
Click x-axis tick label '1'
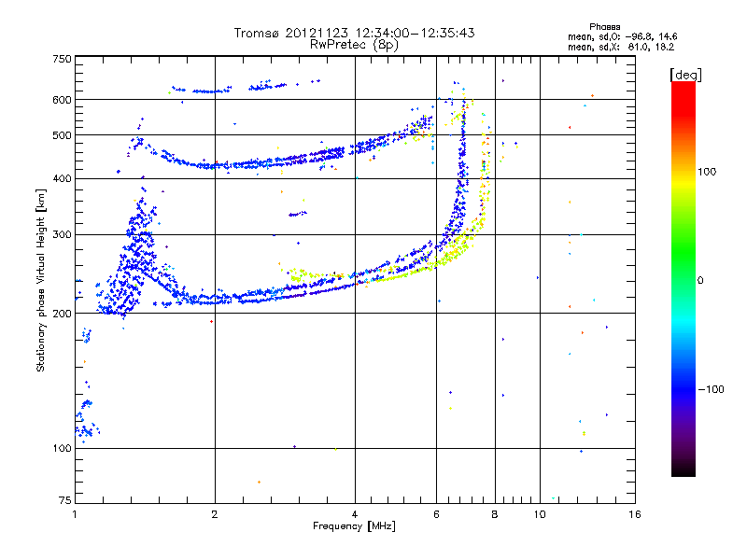pyautogui.click(x=75, y=514)
